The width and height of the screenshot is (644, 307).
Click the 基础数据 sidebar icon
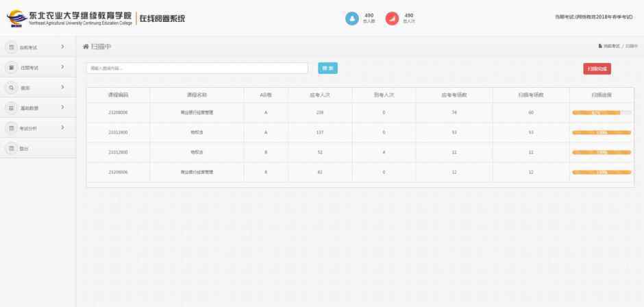click(x=11, y=108)
